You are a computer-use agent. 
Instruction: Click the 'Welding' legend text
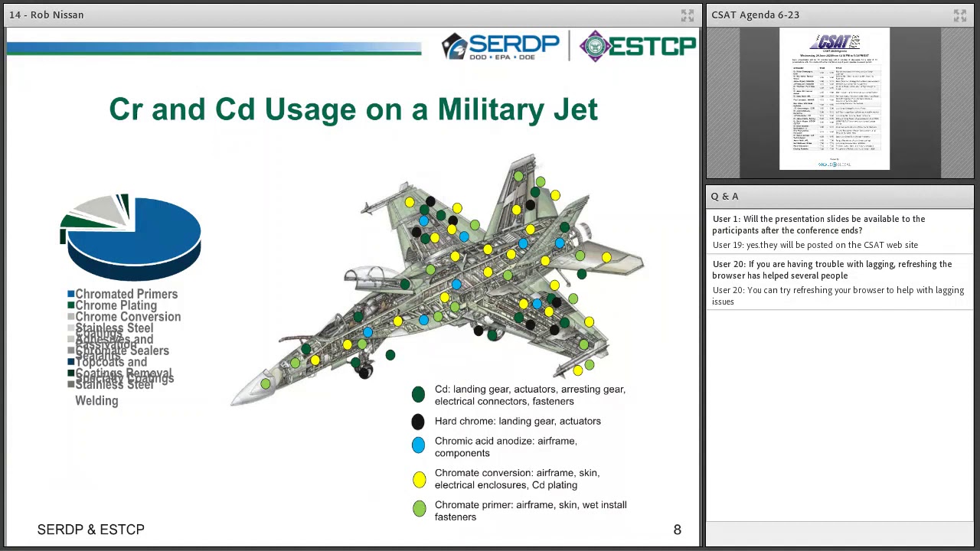click(x=96, y=401)
